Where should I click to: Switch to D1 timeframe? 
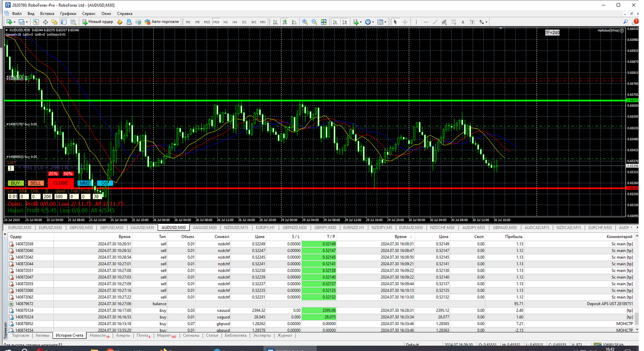click(x=244, y=22)
